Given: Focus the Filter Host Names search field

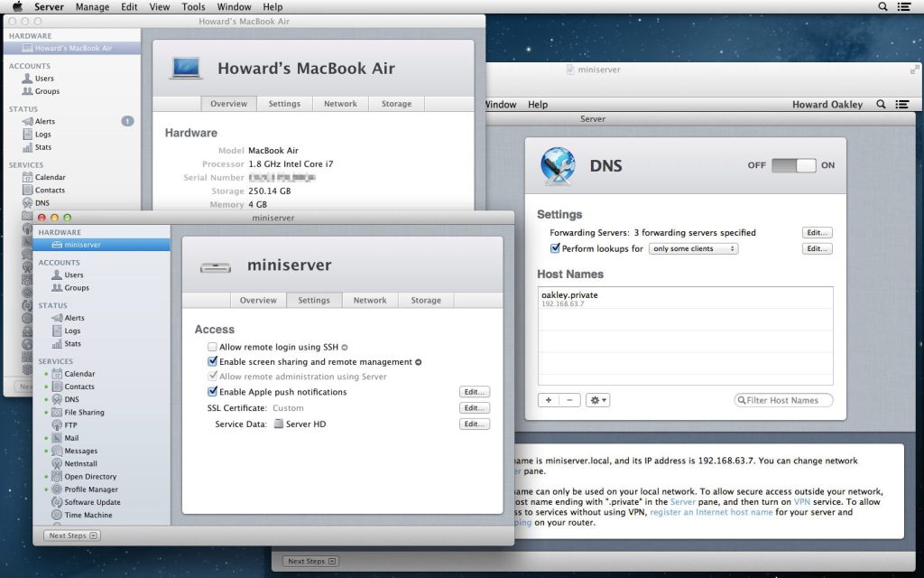Looking at the screenshot, I should coord(784,400).
